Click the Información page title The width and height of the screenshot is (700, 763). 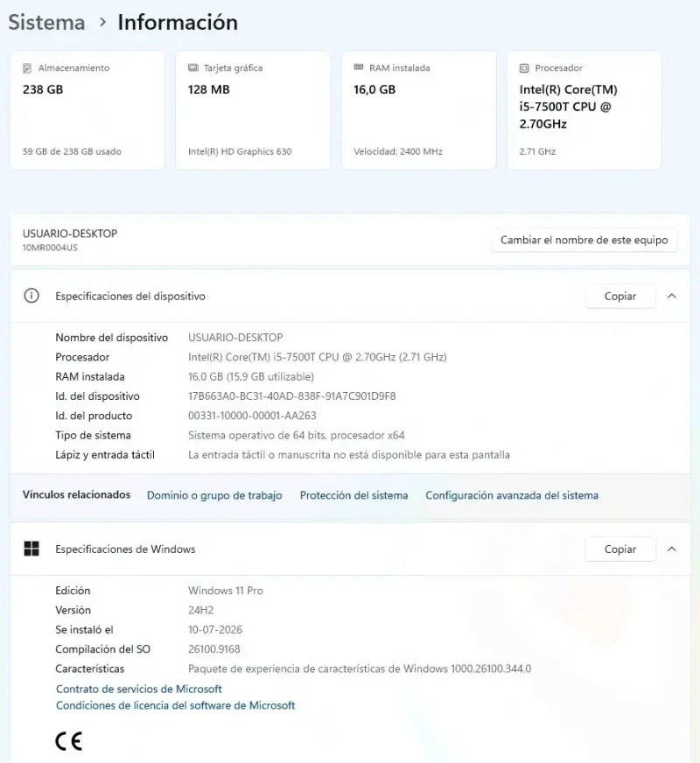coord(178,23)
